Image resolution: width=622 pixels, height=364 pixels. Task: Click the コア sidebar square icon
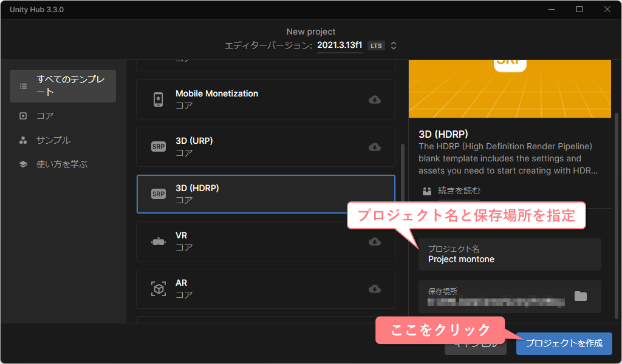point(23,116)
